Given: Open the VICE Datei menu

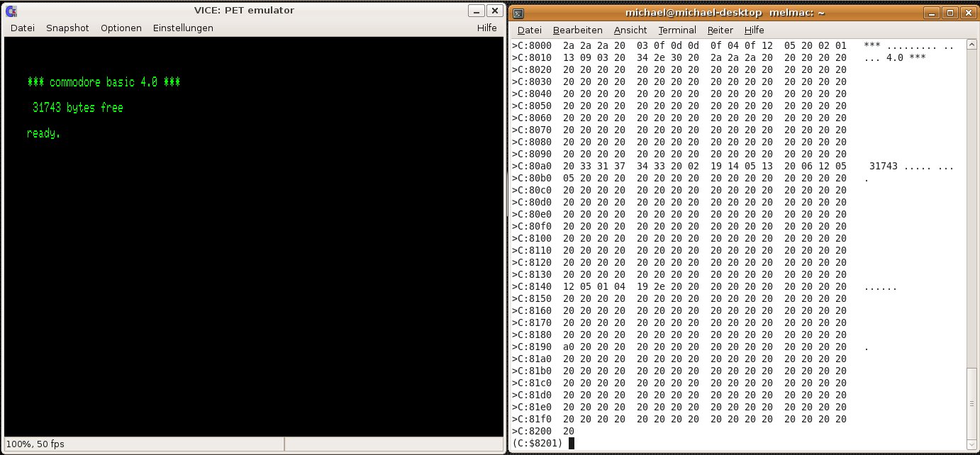Looking at the screenshot, I should click(x=23, y=28).
